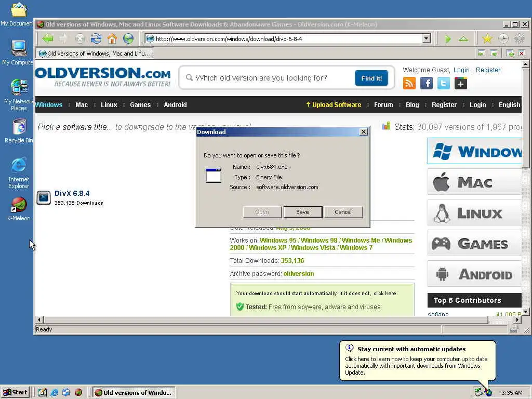Click the Mac platform sidebar banner
Image resolution: width=532 pixels, height=399 pixels.
(x=474, y=182)
